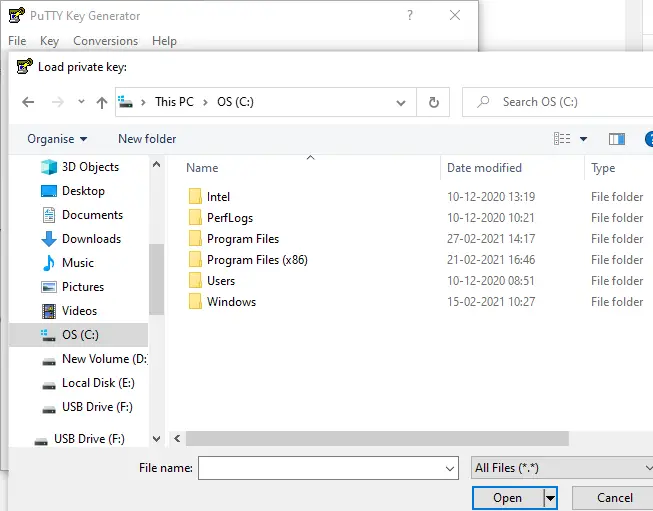The width and height of the screenshot is (653, 511).
Task: Expand the File name dropdown arrow
Action: [450, 469]
